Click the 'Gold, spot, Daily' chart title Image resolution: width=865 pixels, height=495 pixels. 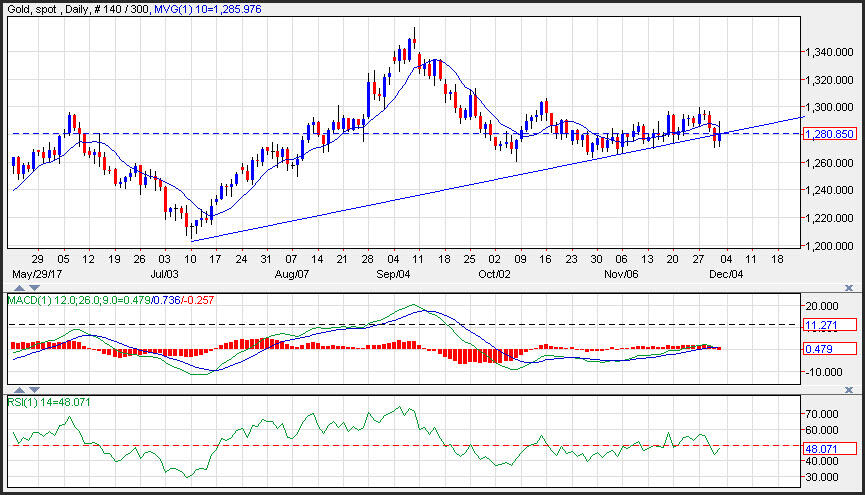point(47,9)
